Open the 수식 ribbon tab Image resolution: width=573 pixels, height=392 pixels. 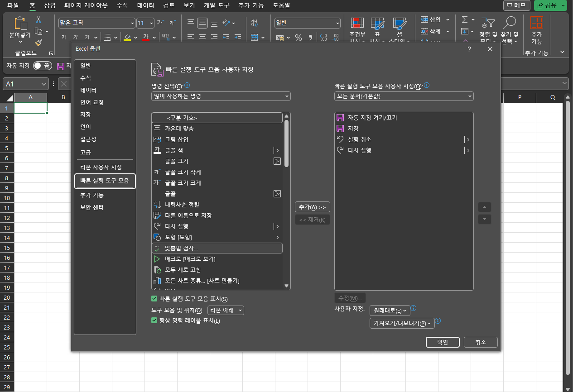[122, 5]
